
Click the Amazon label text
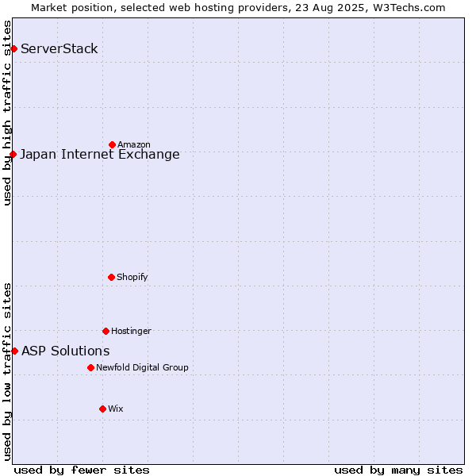134,144
